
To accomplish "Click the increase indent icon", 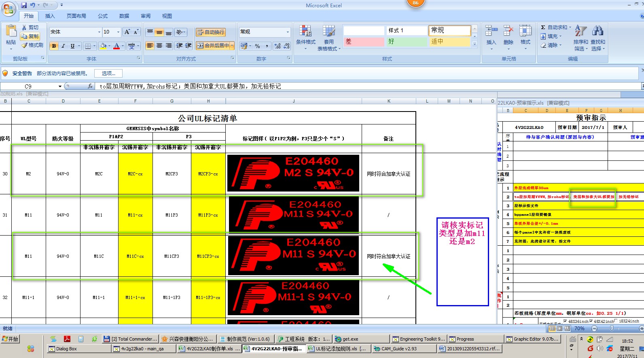I will 188,46.
